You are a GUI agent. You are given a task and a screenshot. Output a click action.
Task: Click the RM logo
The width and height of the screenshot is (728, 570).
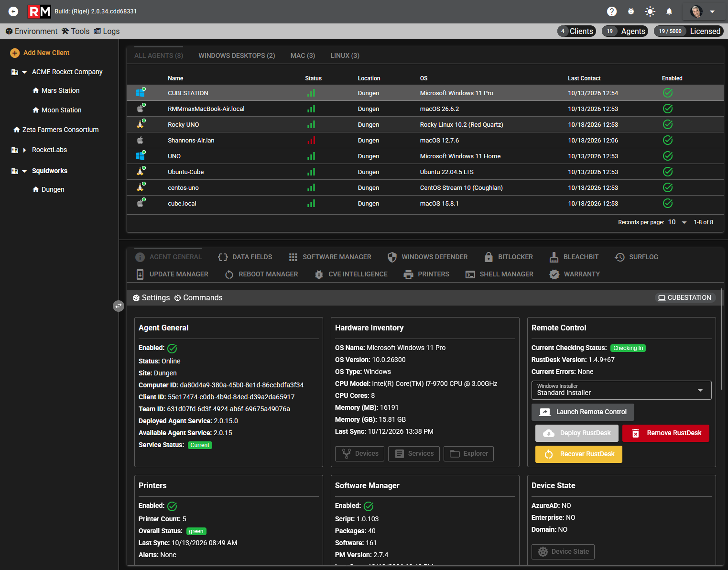tap(39, 11)
